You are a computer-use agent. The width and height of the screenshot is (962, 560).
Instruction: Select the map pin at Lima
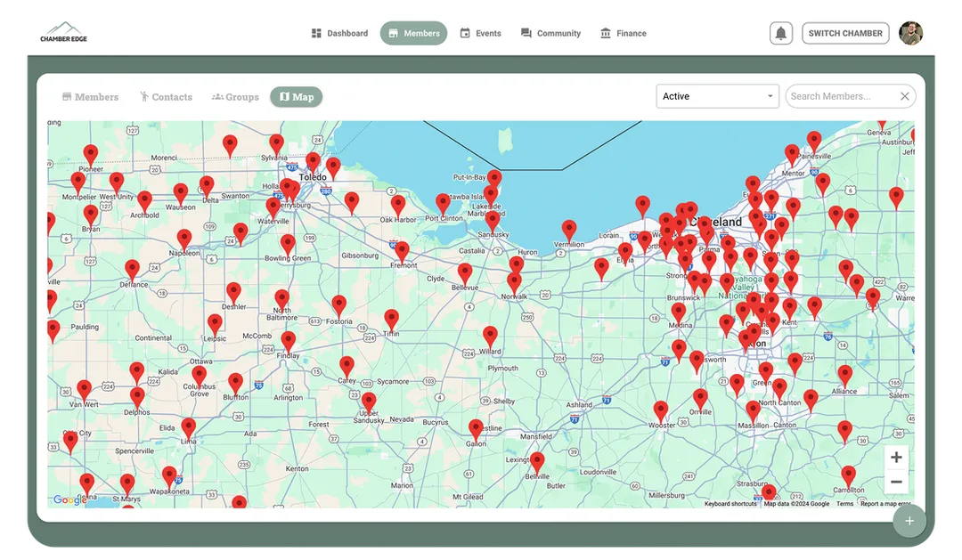[188, 429]
